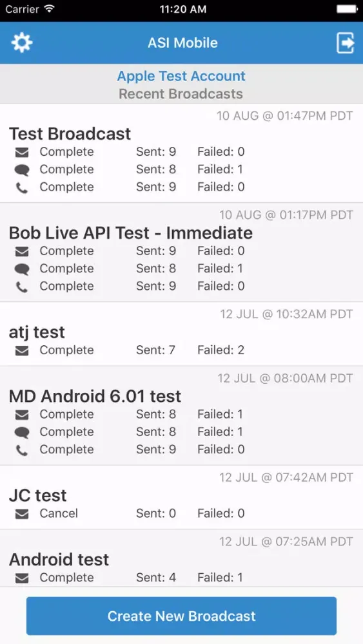This screenshot has height=644, width=363.
Task: Tap envelope icon in atj test row
Action: click(x=22, y=351)
